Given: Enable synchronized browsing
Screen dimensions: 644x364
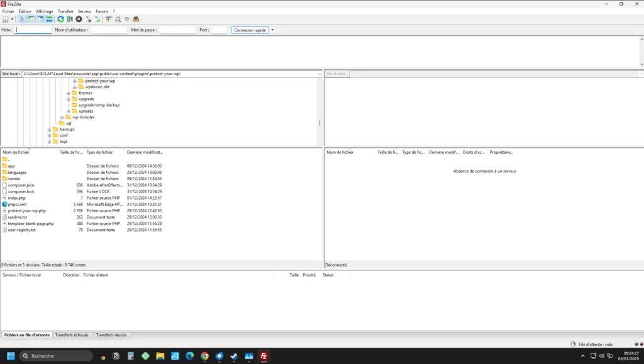Looking at the screenshot, I should point(127,19).
